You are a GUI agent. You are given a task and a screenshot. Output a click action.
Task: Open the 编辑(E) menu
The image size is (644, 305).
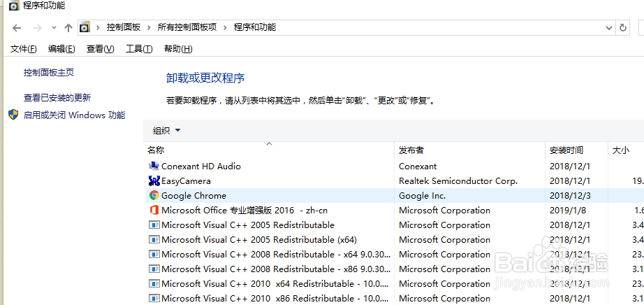click(x=61, y=49)
